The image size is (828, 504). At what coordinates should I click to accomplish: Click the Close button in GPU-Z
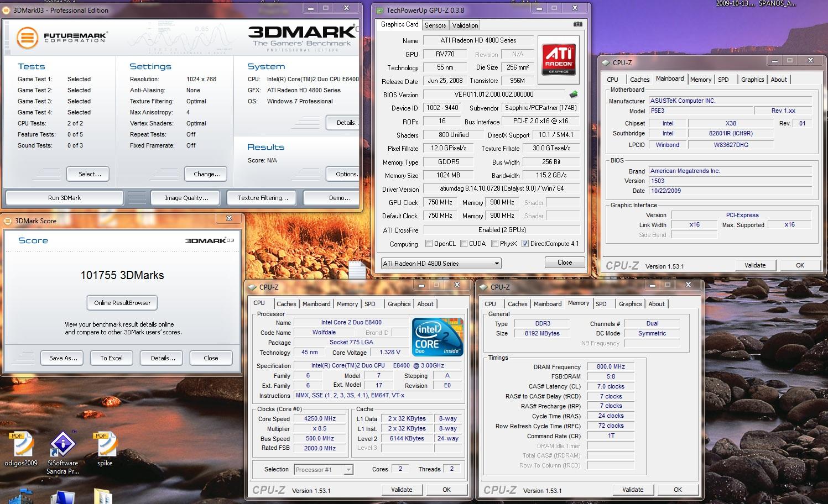pos(565,262)
